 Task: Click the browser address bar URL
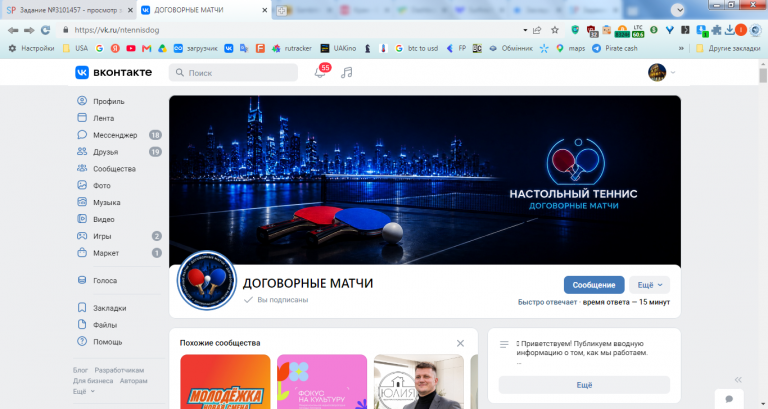pyautogui.click(x=117, y=30)
